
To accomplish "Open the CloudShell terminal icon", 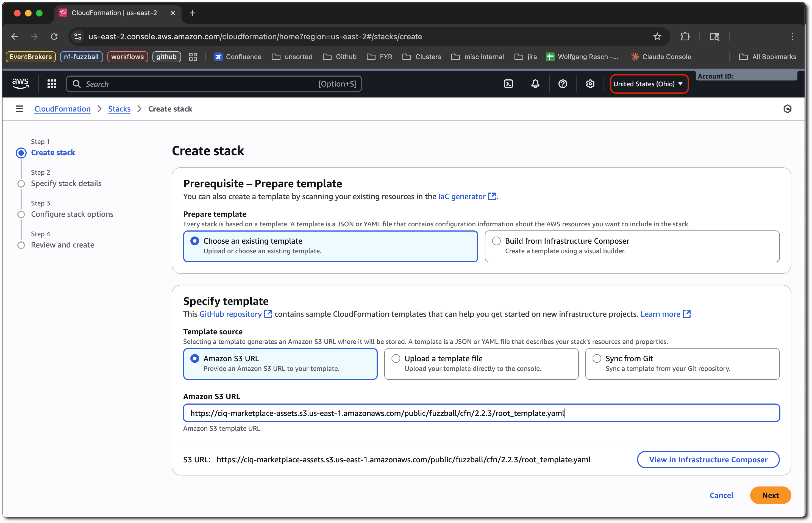I will (x=508, y=84).
